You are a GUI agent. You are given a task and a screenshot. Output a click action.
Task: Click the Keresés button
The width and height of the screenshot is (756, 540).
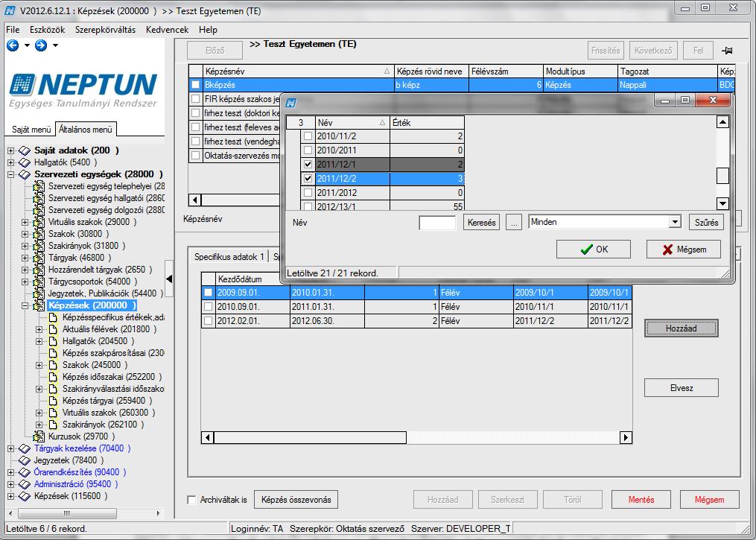pos(482,223)
